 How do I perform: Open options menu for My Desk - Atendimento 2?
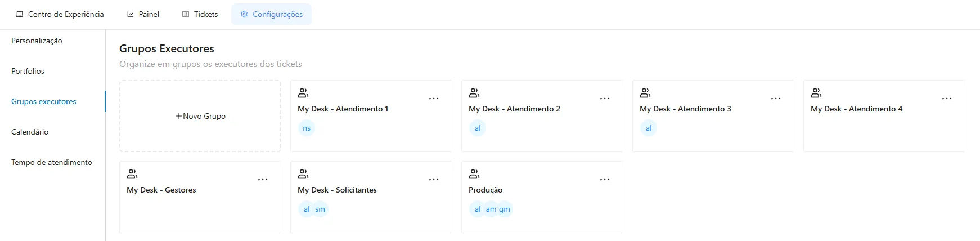coord(605,99)
